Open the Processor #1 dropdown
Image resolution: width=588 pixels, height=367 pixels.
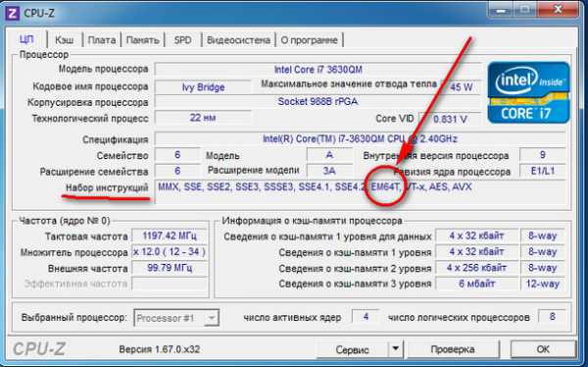[176, 318]
